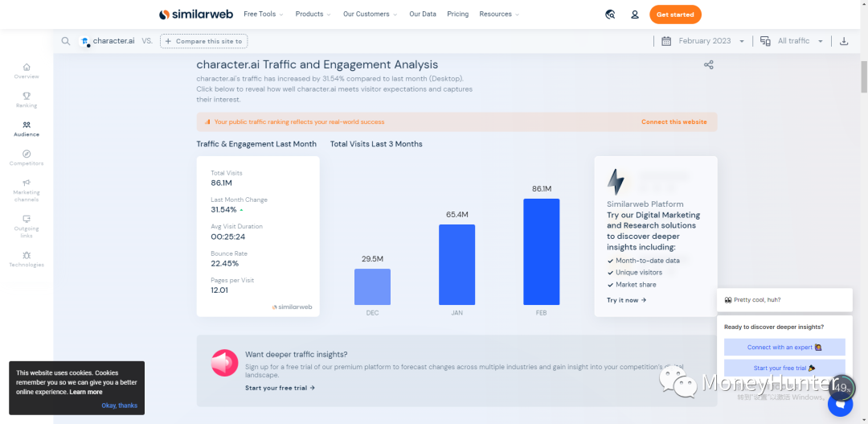868x424 pixels.
Task: Open the user account icon
Action: [635, 14]
